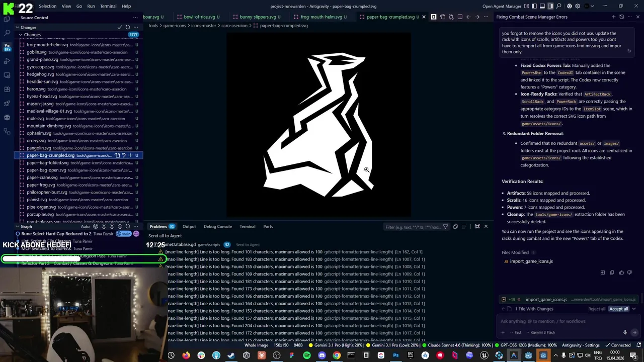644x362 pixels.
Task: Select hedgehog.svg in changes list
Action: pos(77,74)
